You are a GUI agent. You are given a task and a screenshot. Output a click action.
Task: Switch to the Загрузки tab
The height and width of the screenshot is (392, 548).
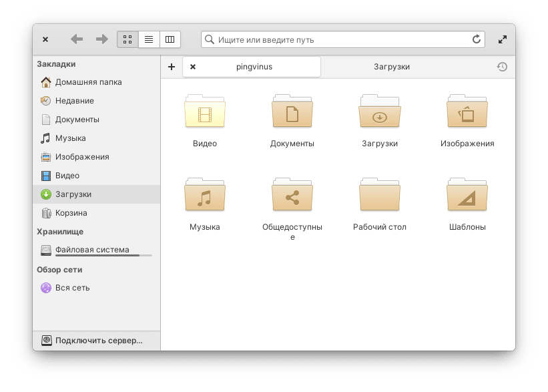[392, 67]
